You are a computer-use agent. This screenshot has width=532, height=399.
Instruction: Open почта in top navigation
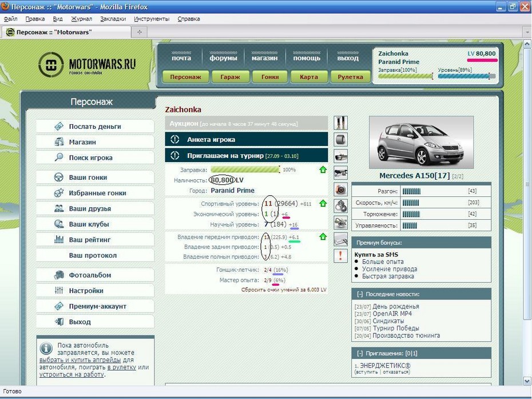[x=181, y=58]
